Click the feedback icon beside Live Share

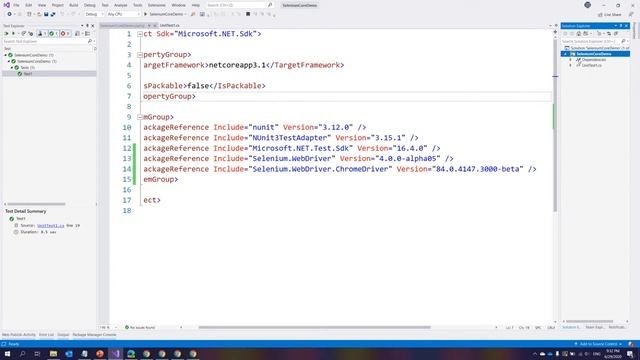[x=631, y=15]
